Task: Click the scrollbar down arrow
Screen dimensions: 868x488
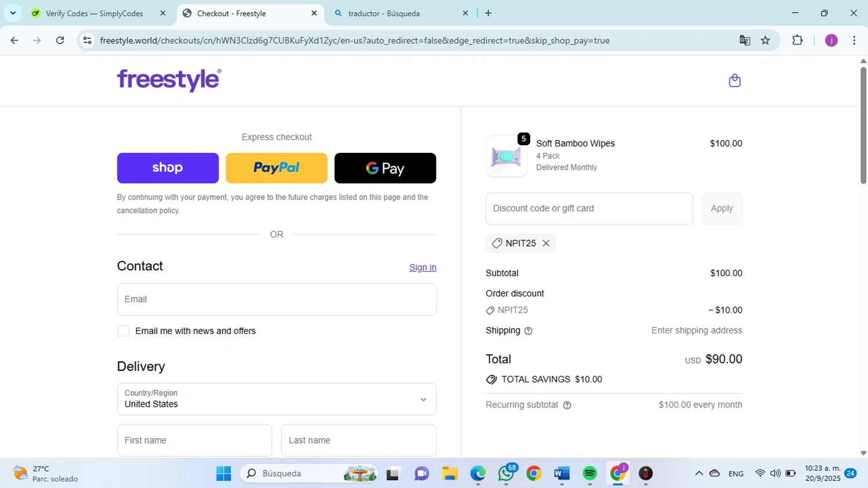Action: (863, 453)
